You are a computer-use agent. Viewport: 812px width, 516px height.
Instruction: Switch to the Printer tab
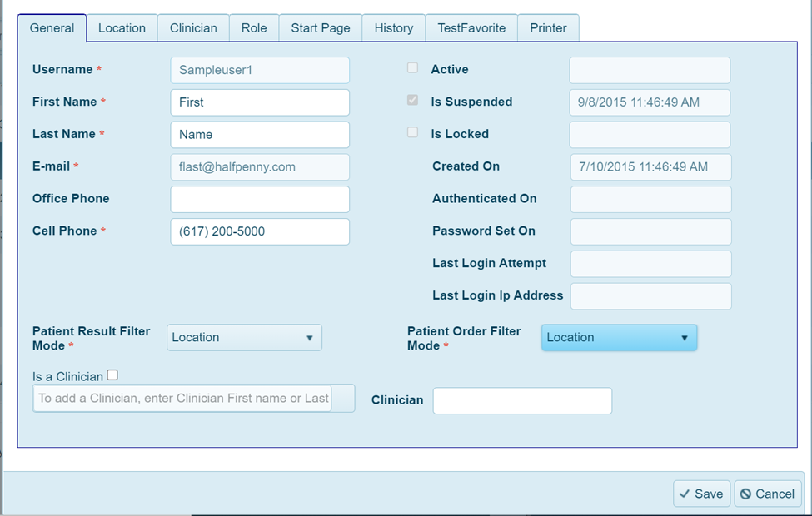[548, 27]
